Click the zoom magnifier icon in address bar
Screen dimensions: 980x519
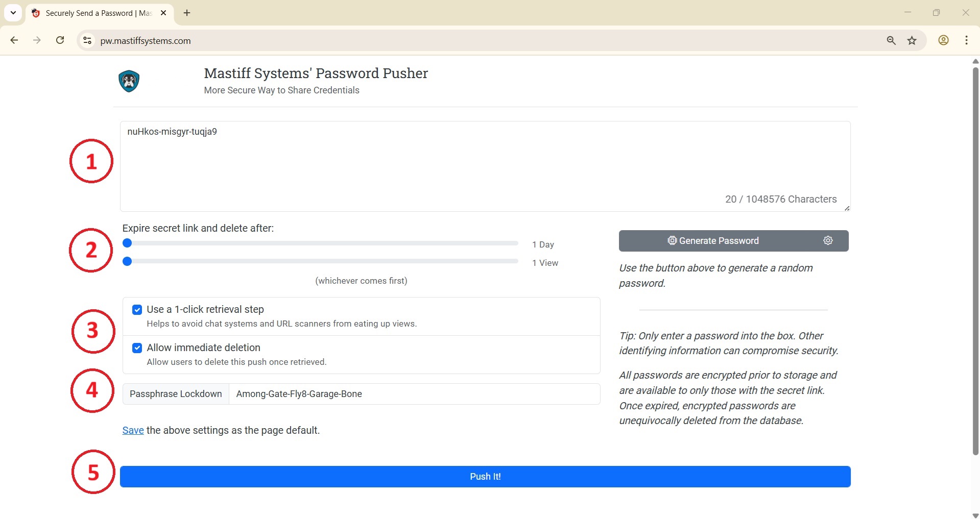[x=891, y=41]
